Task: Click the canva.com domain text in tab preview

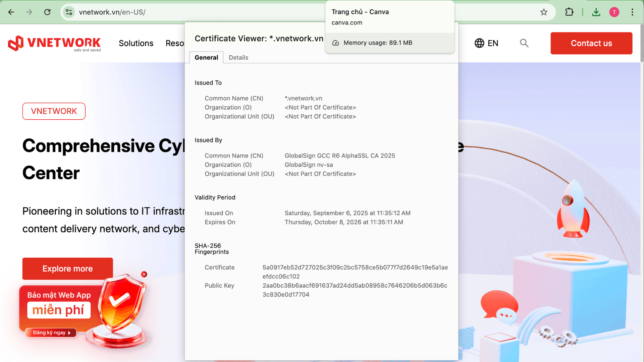Action: pyautogui.click(x=347, y=22)
